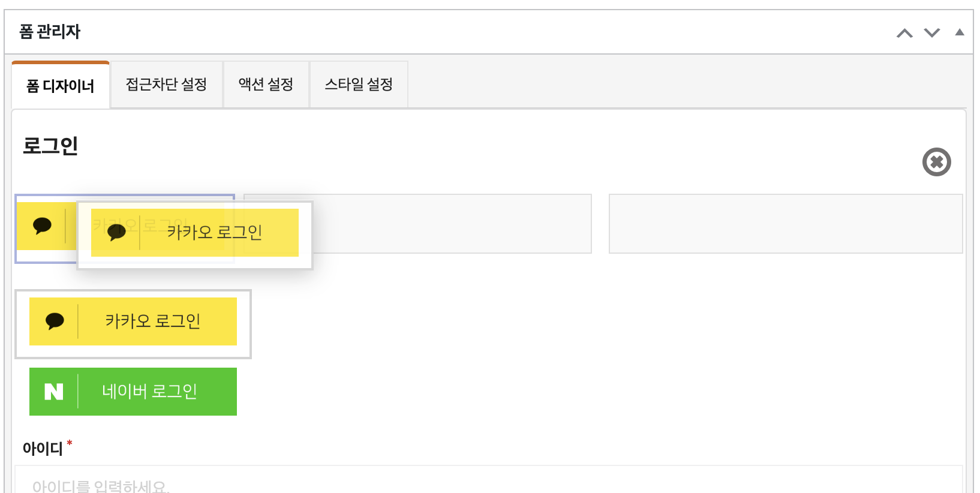Select the 액션 설정 tab

(266, 84)
